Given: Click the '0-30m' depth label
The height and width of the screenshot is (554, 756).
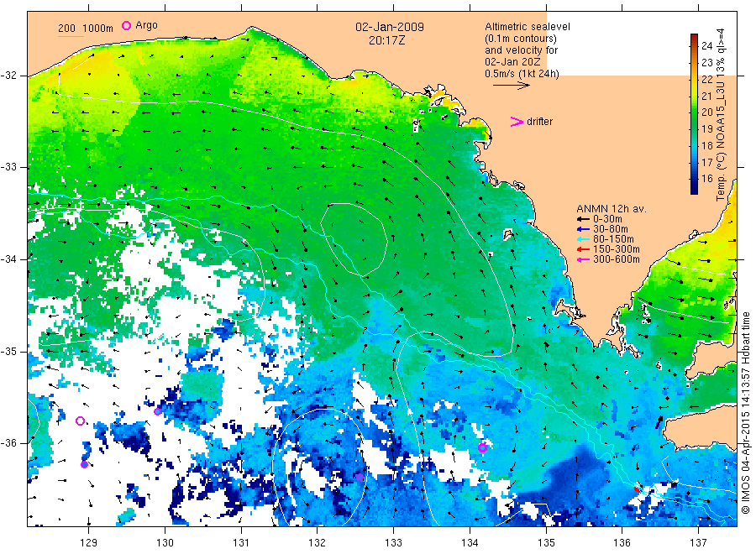Looking at the screenshot, I should (x=607, y=219).
